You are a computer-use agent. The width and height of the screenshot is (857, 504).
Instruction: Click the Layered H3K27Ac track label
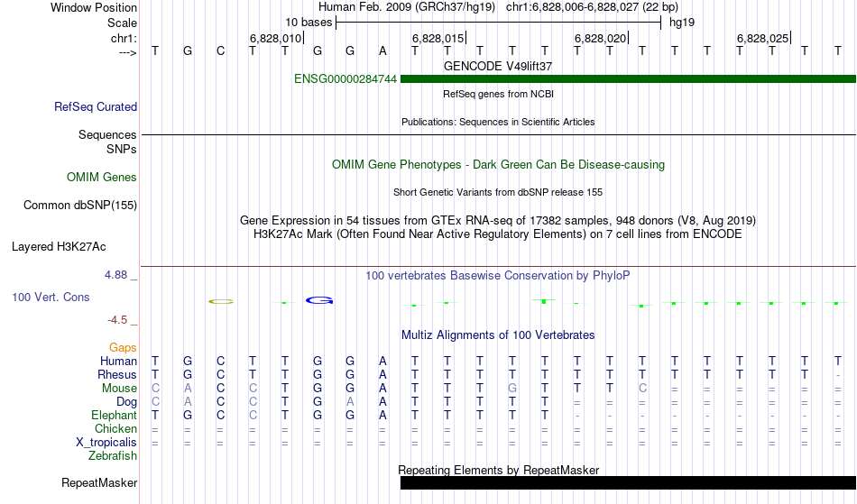click(59, 247)
